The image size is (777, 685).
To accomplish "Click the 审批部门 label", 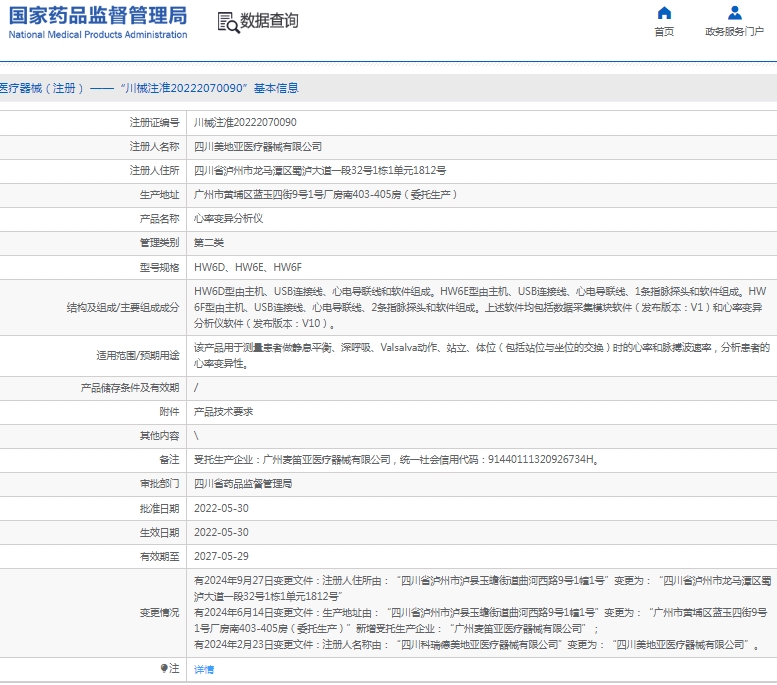I will pyautogui.click(x=159, y=483).
